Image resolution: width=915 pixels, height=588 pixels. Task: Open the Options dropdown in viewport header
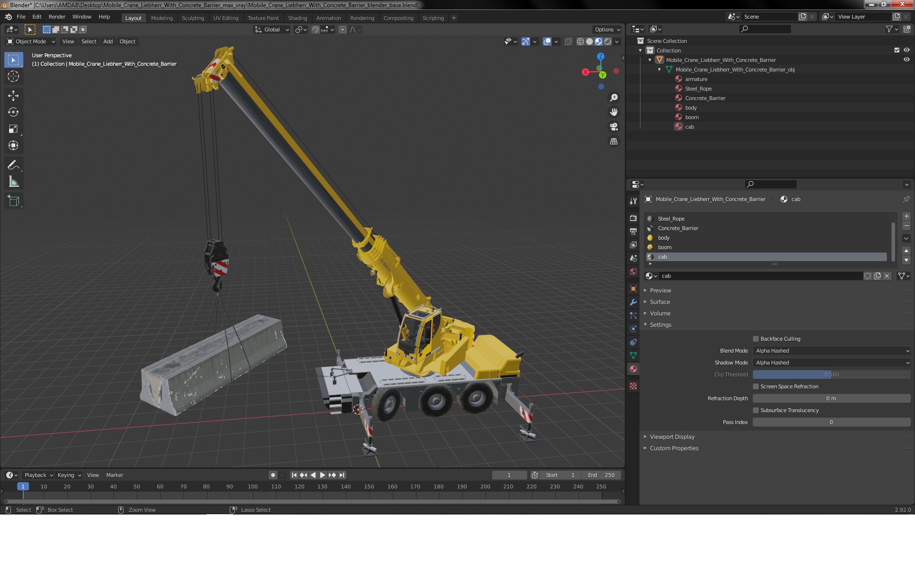tap(607, 30)
